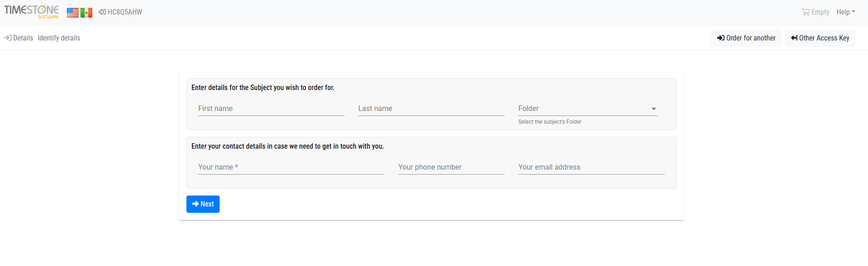
Task: Select the Details step in the navigation
Action: 22,38
